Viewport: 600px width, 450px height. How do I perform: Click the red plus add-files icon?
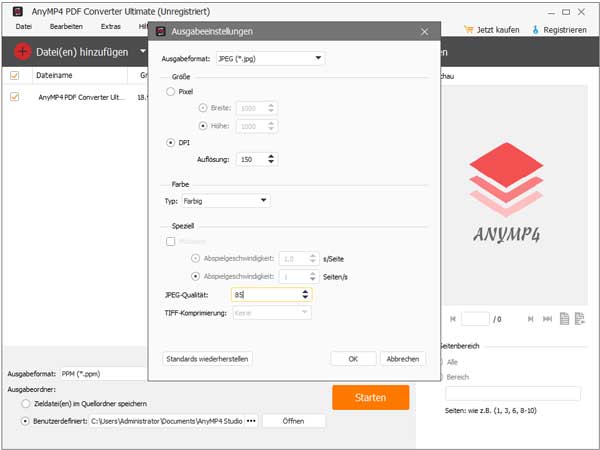[x=23, y=52]
